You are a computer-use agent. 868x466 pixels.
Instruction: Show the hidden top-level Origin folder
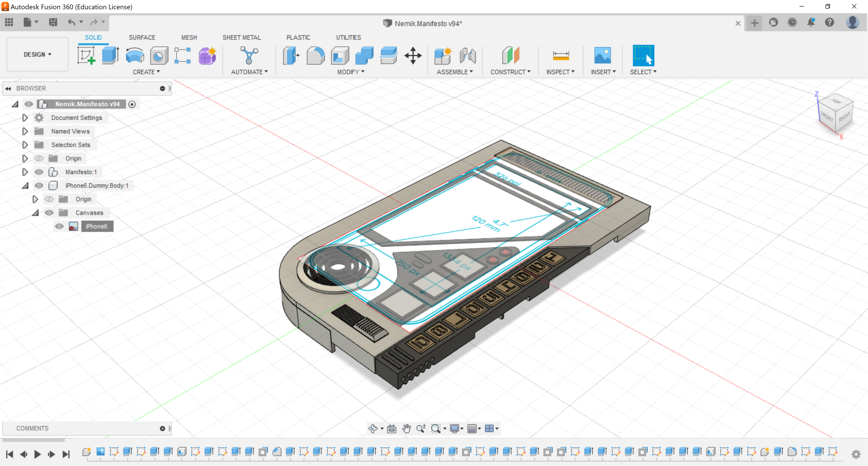39,159
